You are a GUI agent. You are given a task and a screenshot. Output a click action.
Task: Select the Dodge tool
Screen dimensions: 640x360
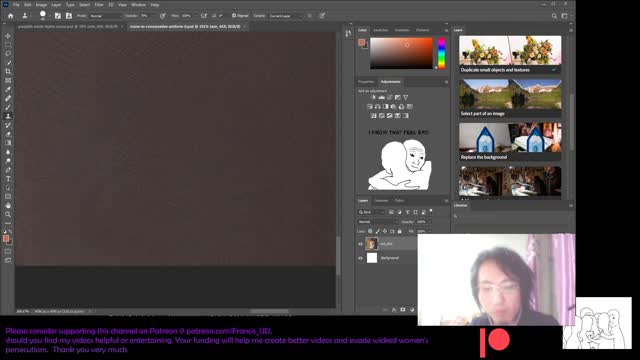(x=8, y=161)
